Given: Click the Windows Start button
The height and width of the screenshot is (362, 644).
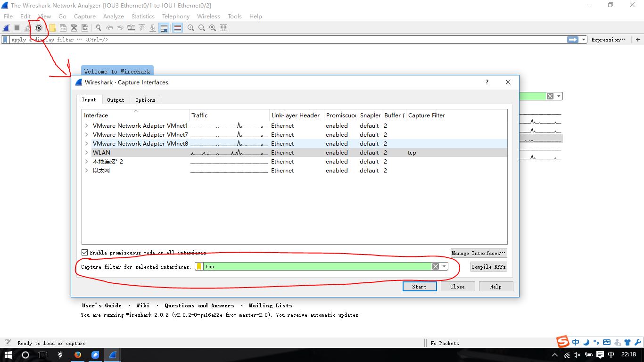Looking at the screenshot, I should (x=8, y=355).
